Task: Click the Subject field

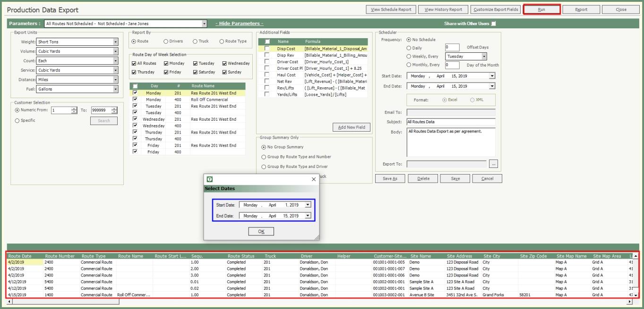Action: click(x=451, y=122)
